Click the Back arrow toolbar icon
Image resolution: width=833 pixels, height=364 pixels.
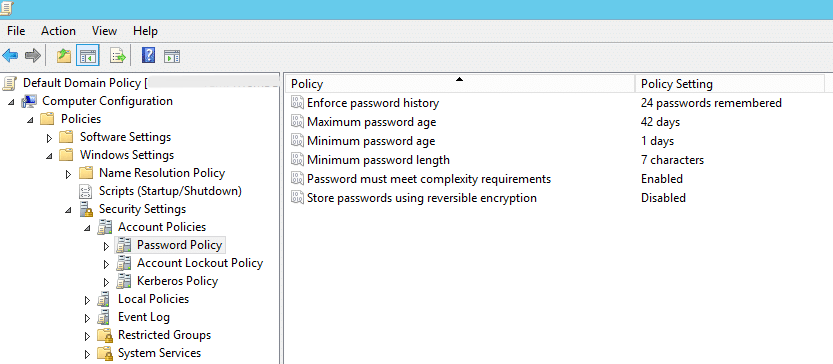[x=10, y=55]
